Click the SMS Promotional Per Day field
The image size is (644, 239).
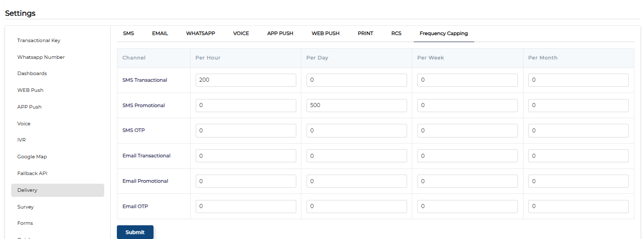point(356,106)
